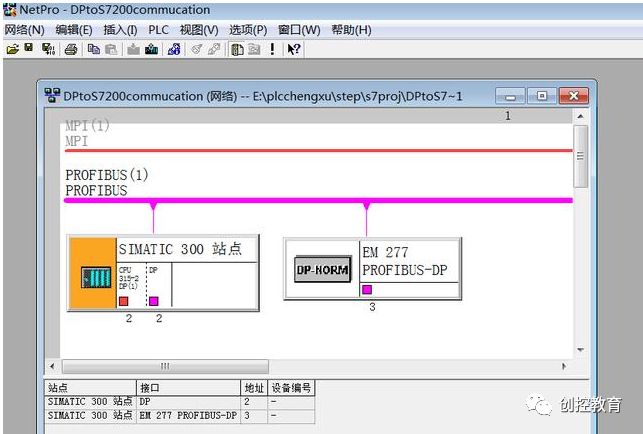Click the grayed Download to module icon
This screenshot has width=643, height=434.
point(133,50)
